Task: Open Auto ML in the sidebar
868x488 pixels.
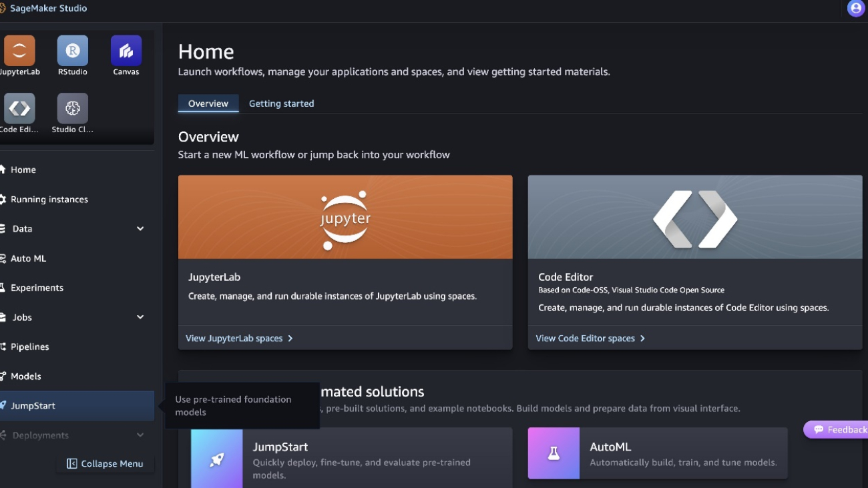Action: point(77,258)
